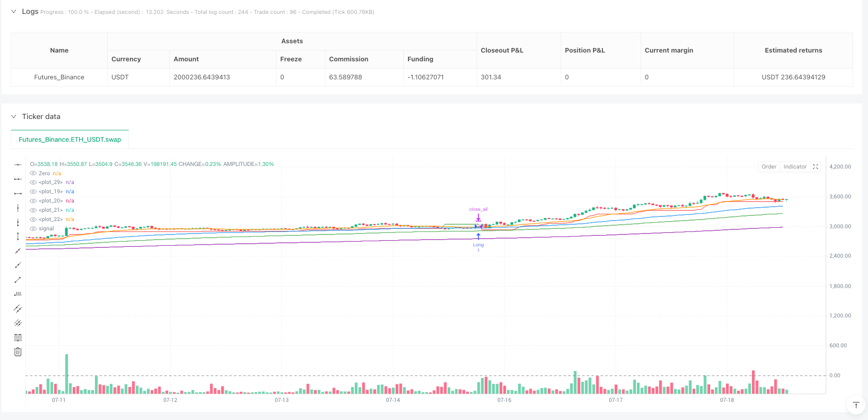The height and width of the screenshot is (420, 868).
Task: Enter fullscreen chart with expand icon
Action: (815, 167)
